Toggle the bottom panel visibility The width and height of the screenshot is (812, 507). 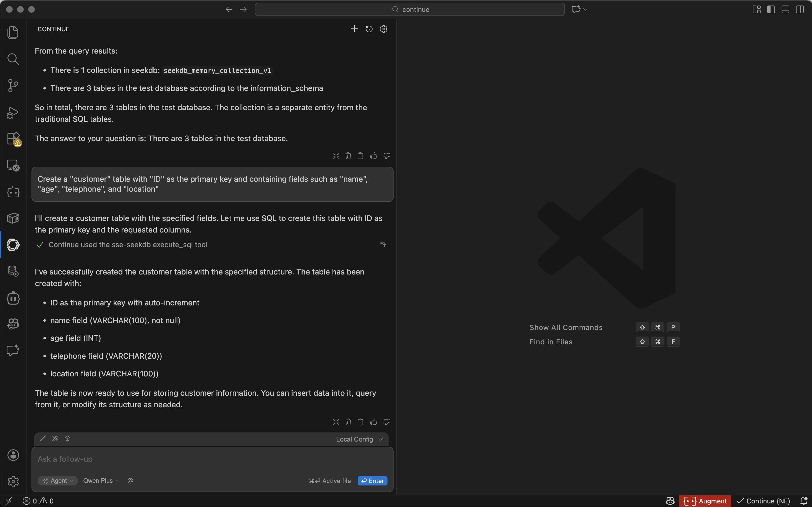[x=785, y=9]
